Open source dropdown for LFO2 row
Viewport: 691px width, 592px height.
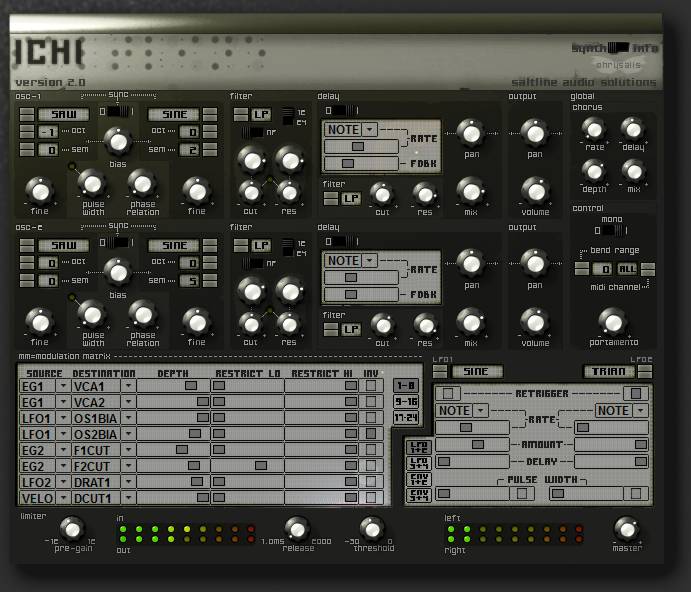coord(63,482)
